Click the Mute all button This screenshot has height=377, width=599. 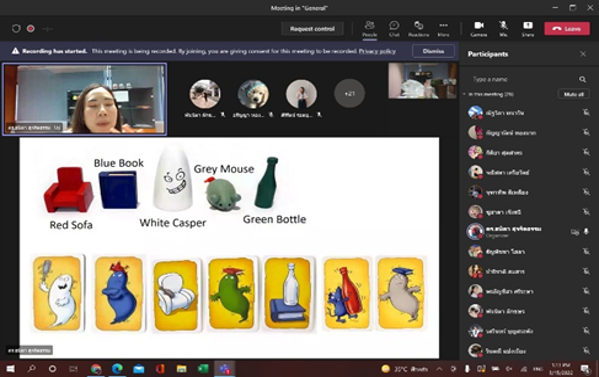[573, 94]
